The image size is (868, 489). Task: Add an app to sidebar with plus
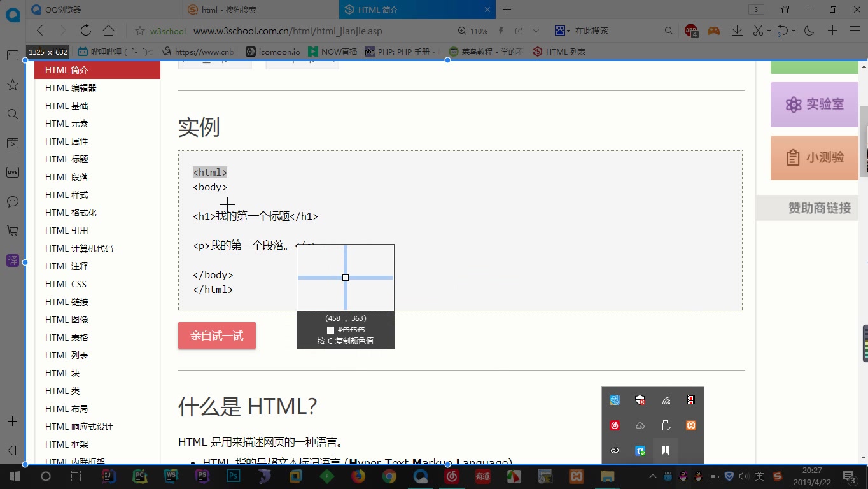pos(12,422)
